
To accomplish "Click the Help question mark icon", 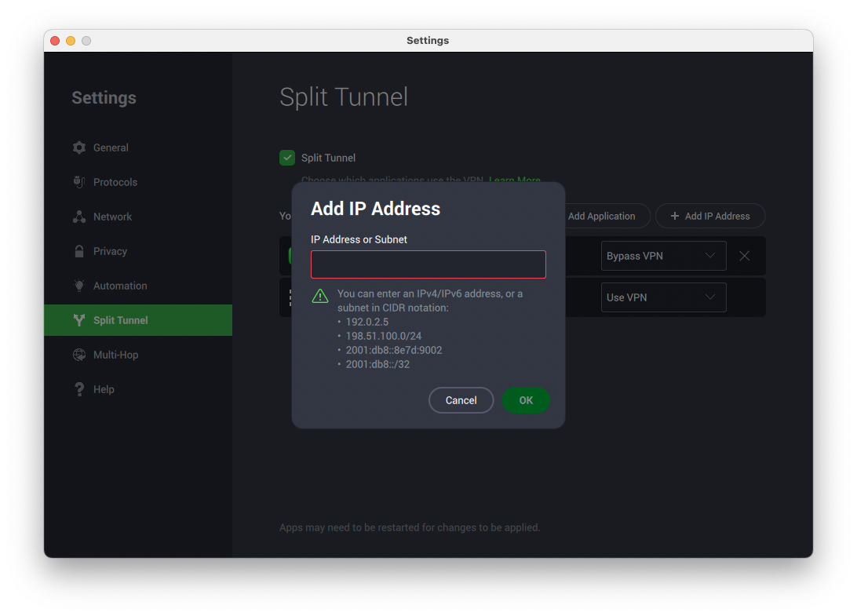I will tap(79, 389).
